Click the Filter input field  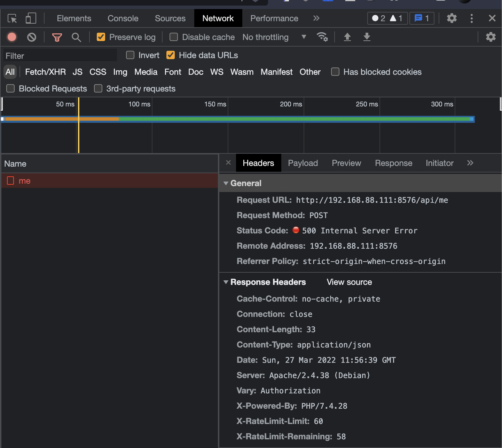pyautogui.click(x=59, y=55)
